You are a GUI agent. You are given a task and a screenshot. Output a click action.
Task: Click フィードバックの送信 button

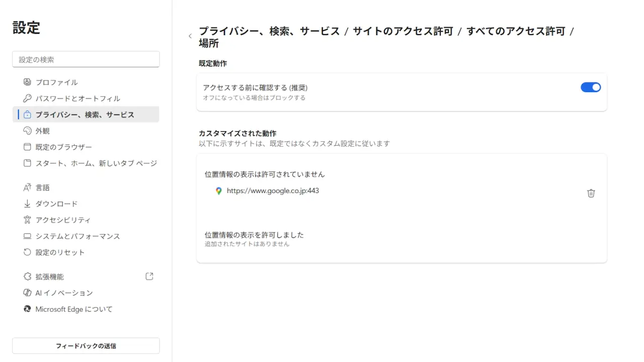(x=86, y=346)
